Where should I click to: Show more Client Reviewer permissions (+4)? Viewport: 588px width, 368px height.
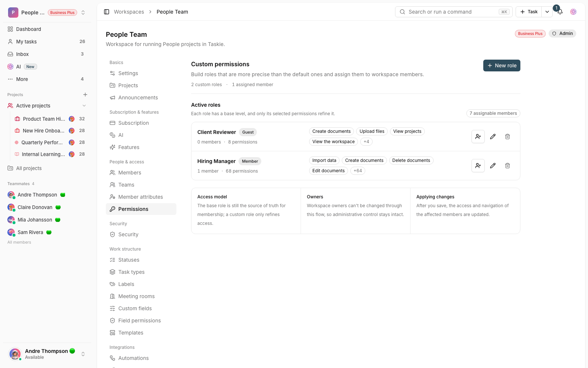[366, 142]
